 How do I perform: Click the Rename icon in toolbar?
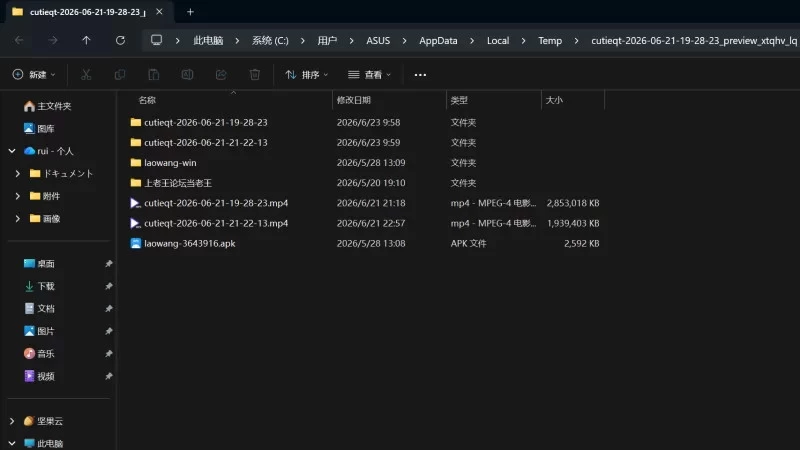tap(187, 74)
